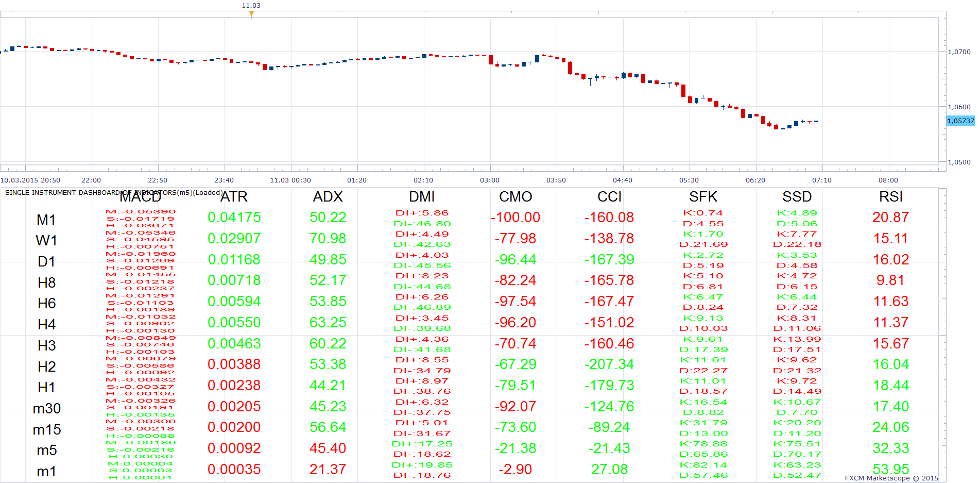Click the orange 11.03 day marker triangle
This screenshot has width=980, height=483.
pyautogui.click(x=251, y=14)
